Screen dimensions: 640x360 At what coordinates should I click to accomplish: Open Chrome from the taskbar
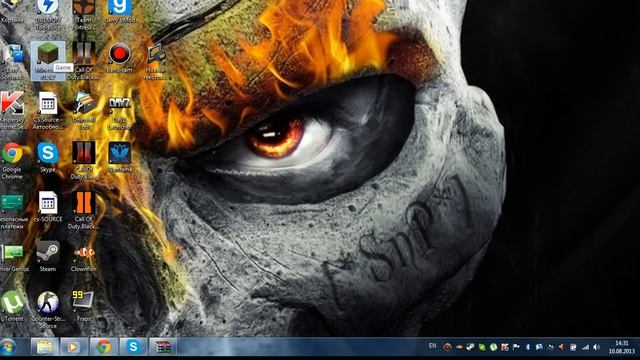tap(104, 347)
